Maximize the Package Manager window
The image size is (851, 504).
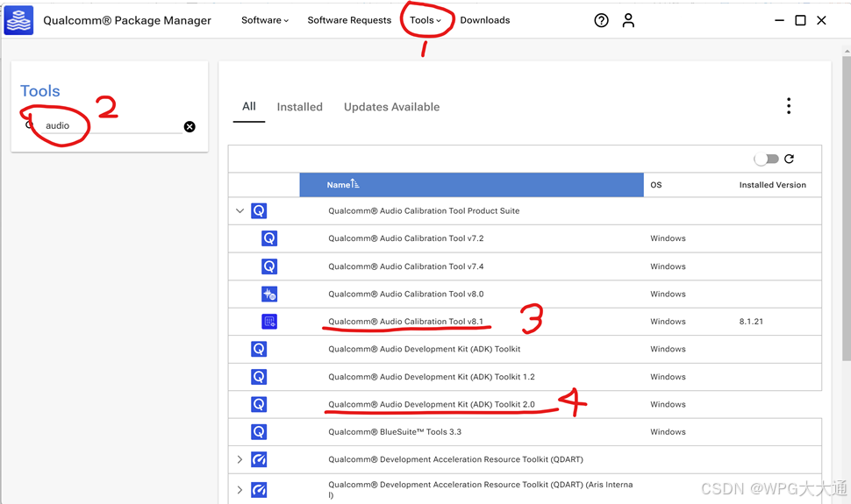[800, 20]
